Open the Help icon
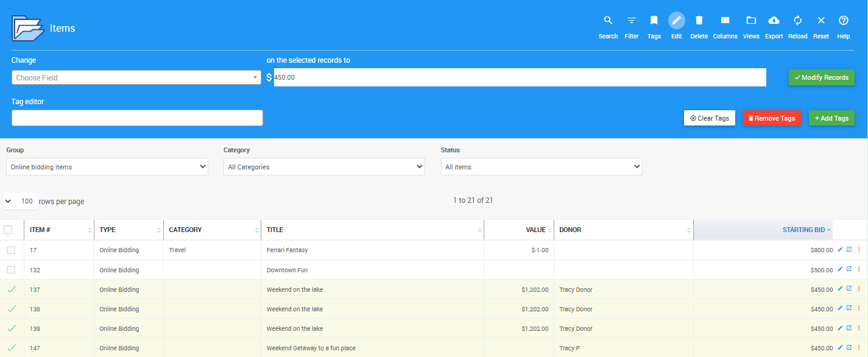 [843, 21]
